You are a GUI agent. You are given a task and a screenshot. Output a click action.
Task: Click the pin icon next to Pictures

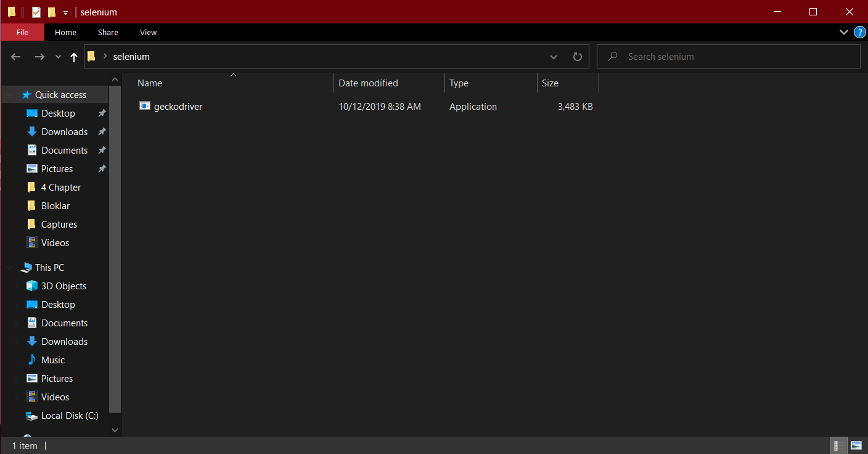[102, 168]
